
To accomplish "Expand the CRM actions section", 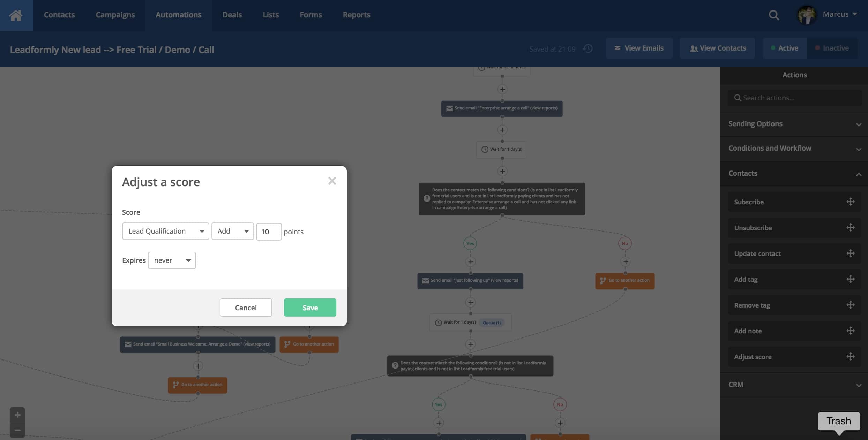I will [794, 385].
